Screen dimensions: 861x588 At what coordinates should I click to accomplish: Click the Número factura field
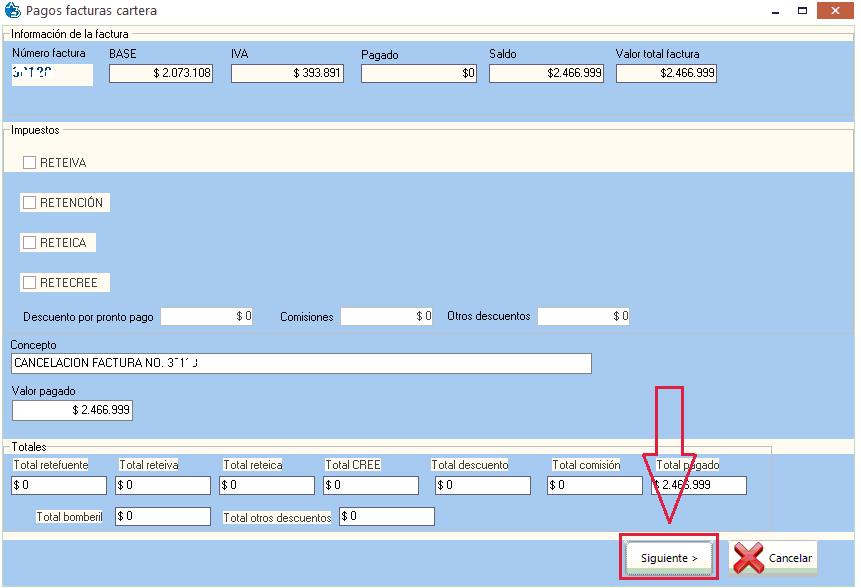tap(52, 74)
